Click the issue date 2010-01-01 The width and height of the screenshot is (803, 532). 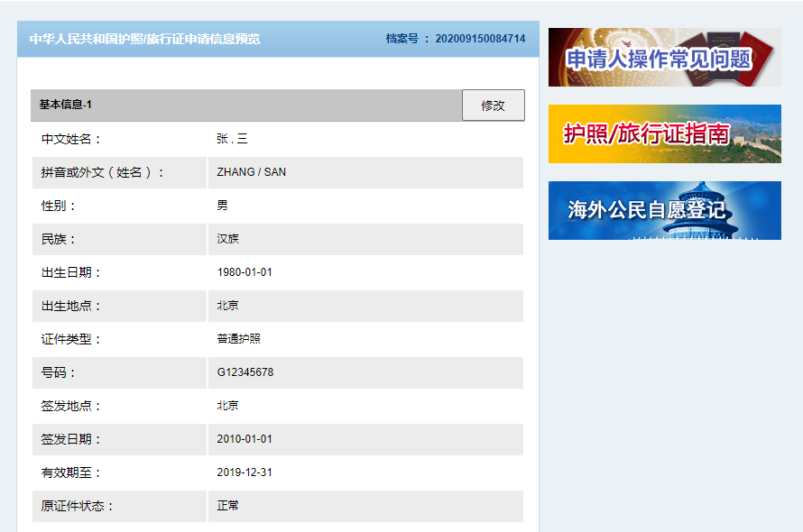click(245, 439)
